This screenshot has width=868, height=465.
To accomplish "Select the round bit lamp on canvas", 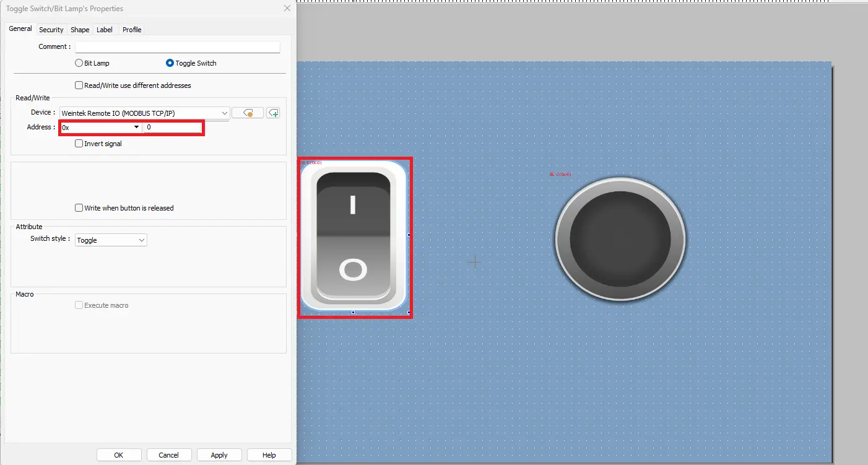I will (x=619, y=240).
